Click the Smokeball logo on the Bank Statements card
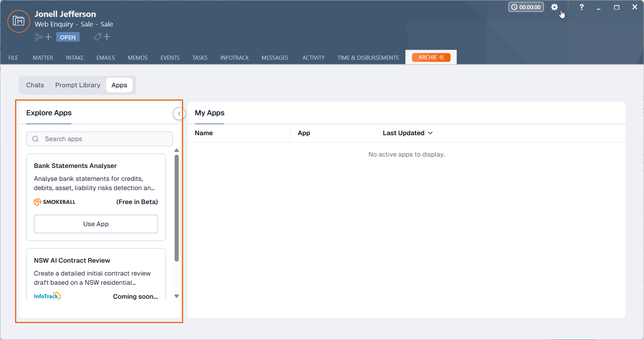 [x=55, y=202]
